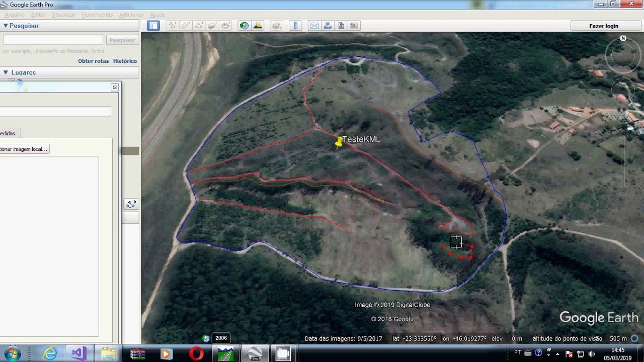The image size is (644, 362).
Task: Click the Save Image toolbar icon
Action: pyautogui.click(x=341, y=26)
